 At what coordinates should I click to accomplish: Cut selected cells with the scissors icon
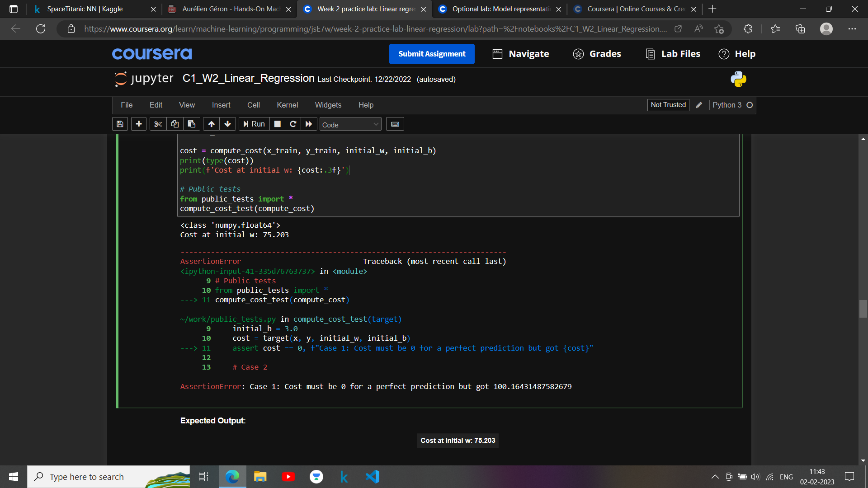coord(158,124)
